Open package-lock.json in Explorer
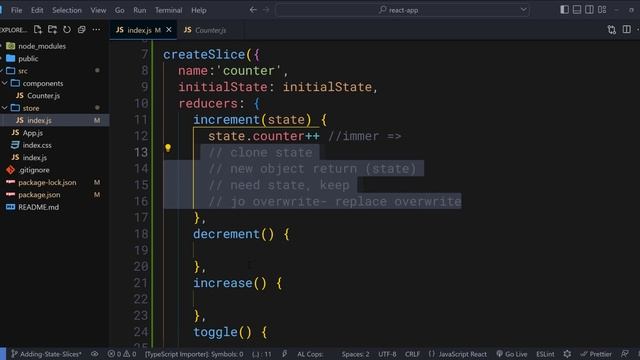 pyautogui.click(x=47, y=182)
